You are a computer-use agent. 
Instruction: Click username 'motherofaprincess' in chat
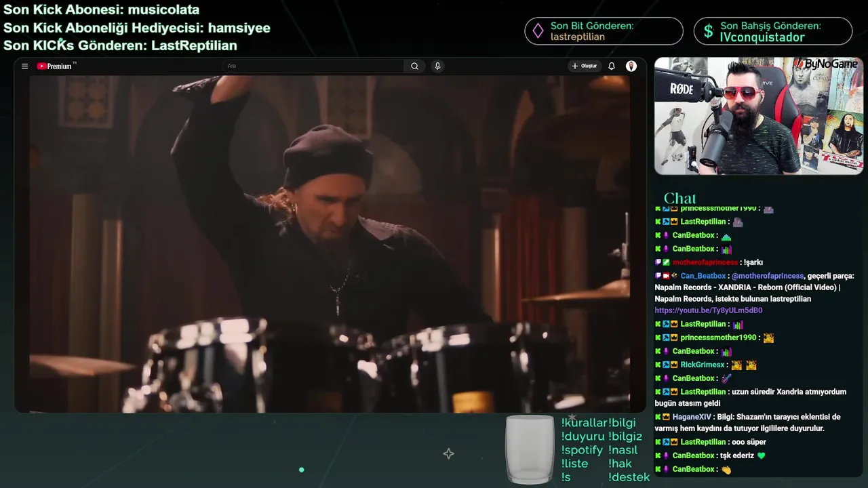click(705, 262)
